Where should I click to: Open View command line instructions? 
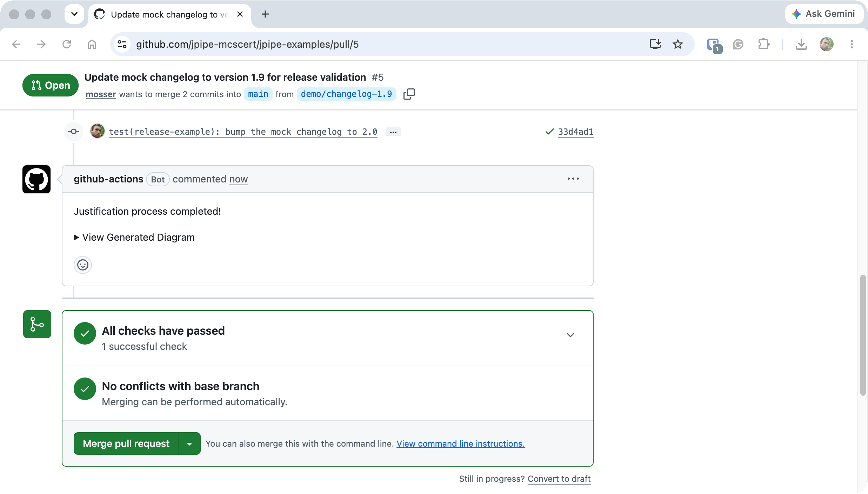click(461, 444)
